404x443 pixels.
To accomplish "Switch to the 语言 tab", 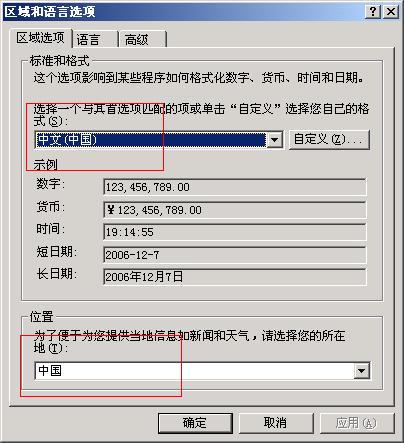I will point(95,39).
